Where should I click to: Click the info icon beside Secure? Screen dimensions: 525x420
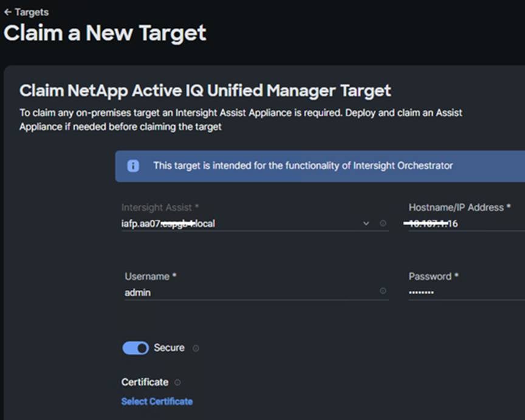pos(196,349)
